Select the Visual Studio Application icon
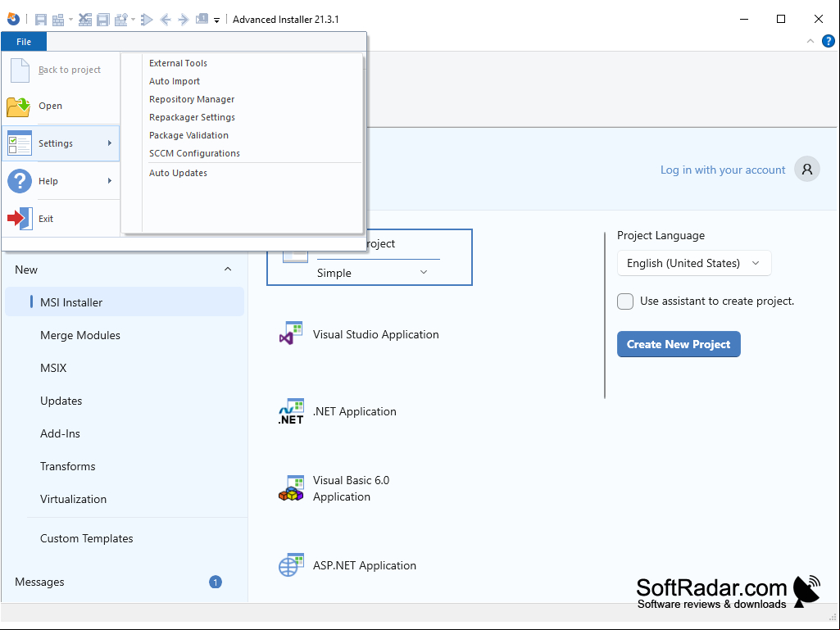 click(x=291, y=333)
